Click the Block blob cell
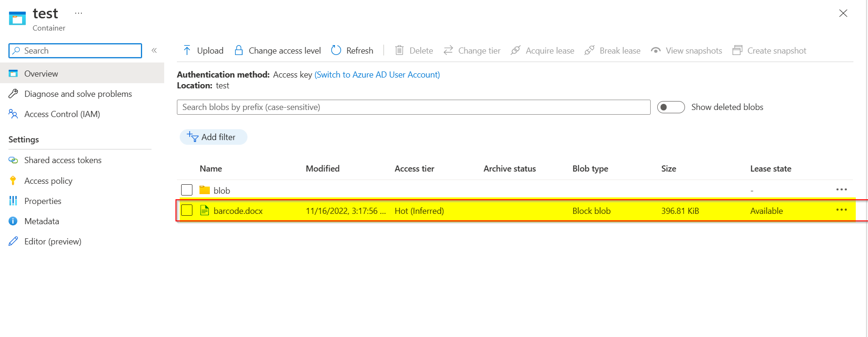Viewport: 868px width, 337px height. 591,211
